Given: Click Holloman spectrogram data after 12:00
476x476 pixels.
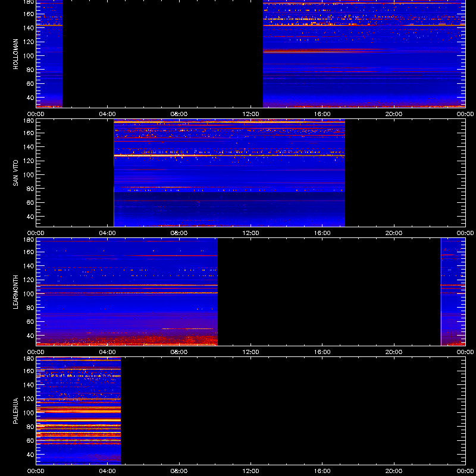Looking at the screenshot, I should tap(364, 54).
